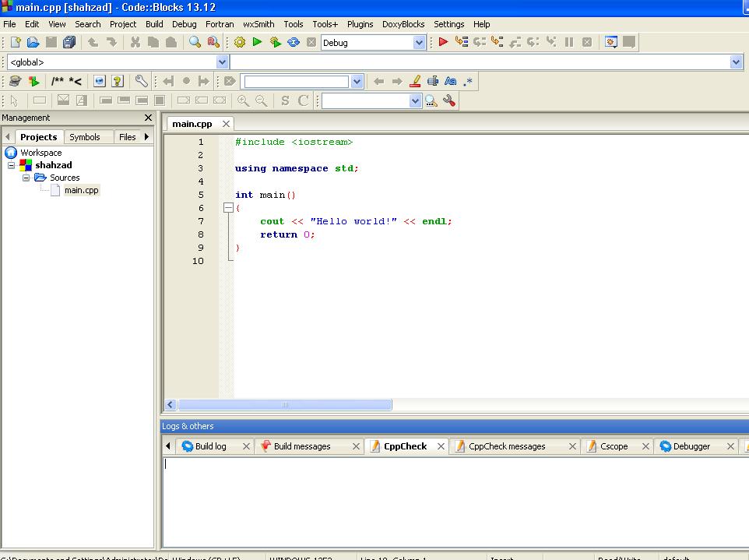The image size is (749, 560).
Task: Open the dropdown beside the C icon
Action: click(x=415, y=100)
